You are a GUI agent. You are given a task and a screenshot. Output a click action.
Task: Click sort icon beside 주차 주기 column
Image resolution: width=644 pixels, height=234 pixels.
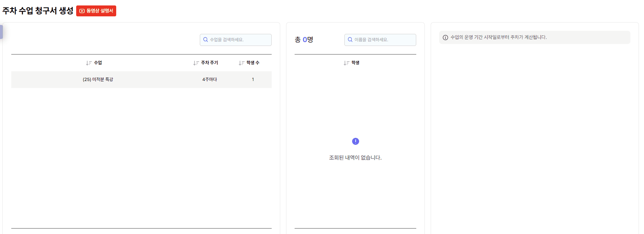[196, 63]
